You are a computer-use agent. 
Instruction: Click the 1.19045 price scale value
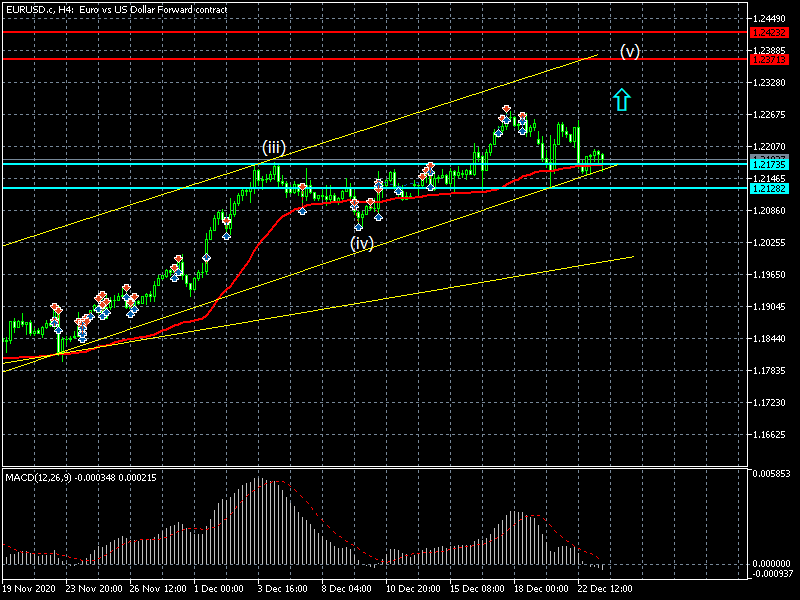770,307
